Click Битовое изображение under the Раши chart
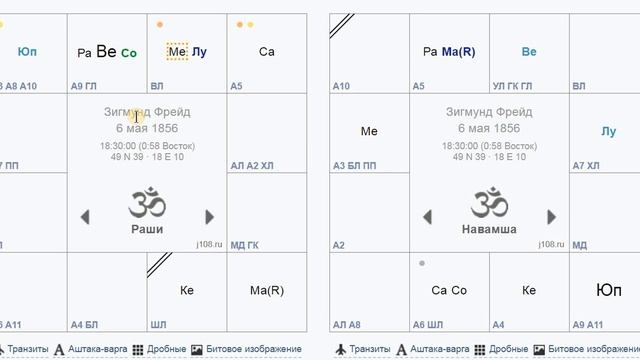The width and height of the screenshot is (640, 360). click(x=254, y=349)
